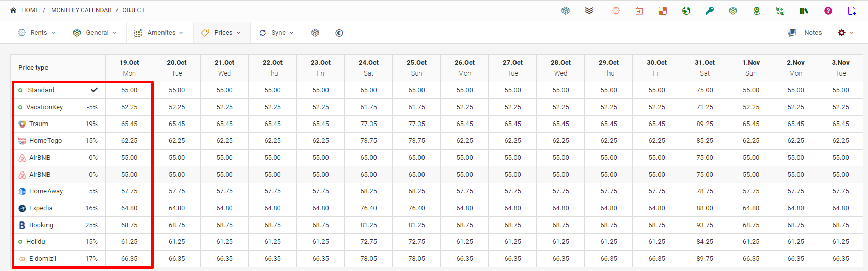Go to HOME in the breadcrumb
Viewport: 868px width, 271px height.
30,10
